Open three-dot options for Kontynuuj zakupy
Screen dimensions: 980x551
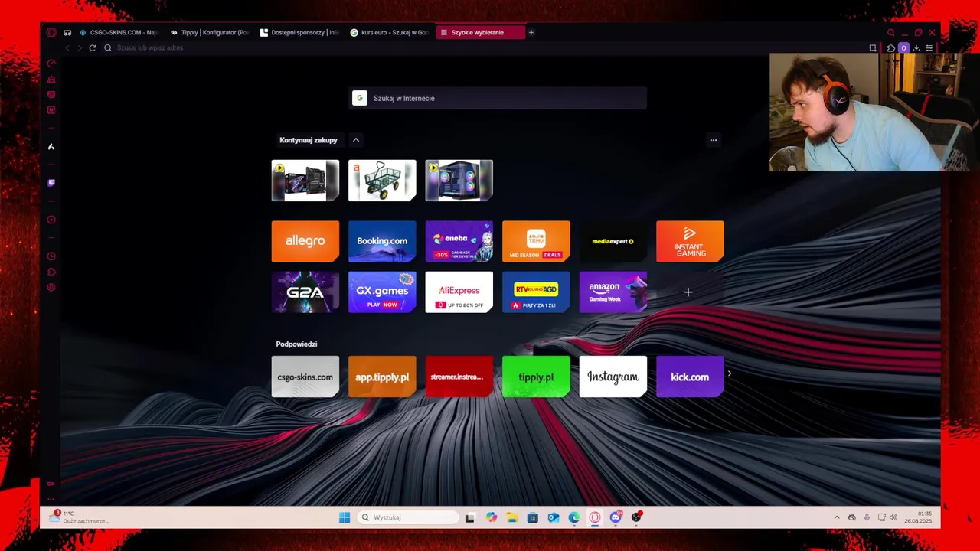click(714, 140)
